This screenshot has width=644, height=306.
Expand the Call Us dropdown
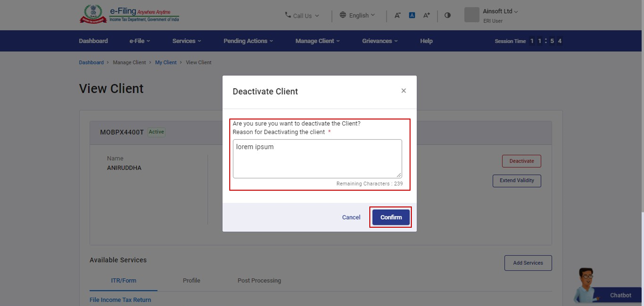302,15
